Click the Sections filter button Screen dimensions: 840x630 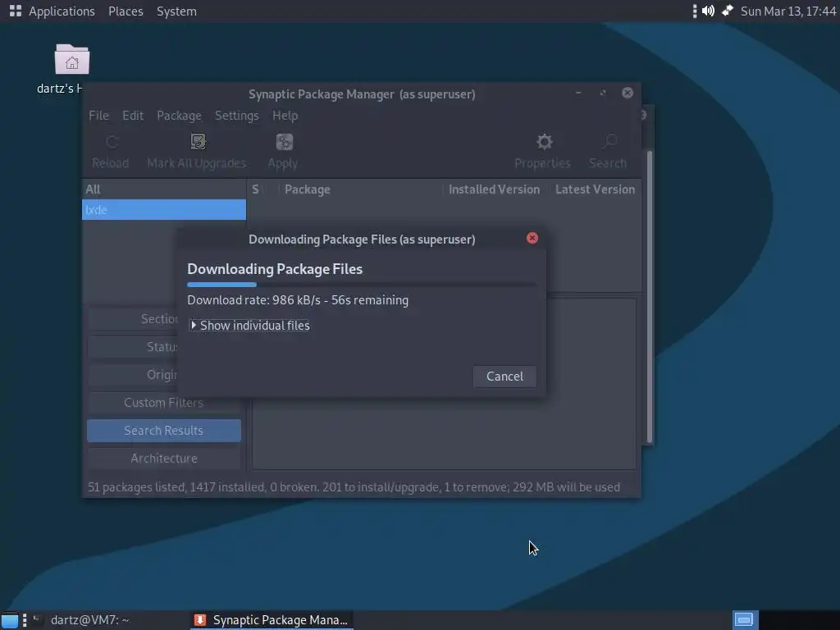click(x=132, y=319)
